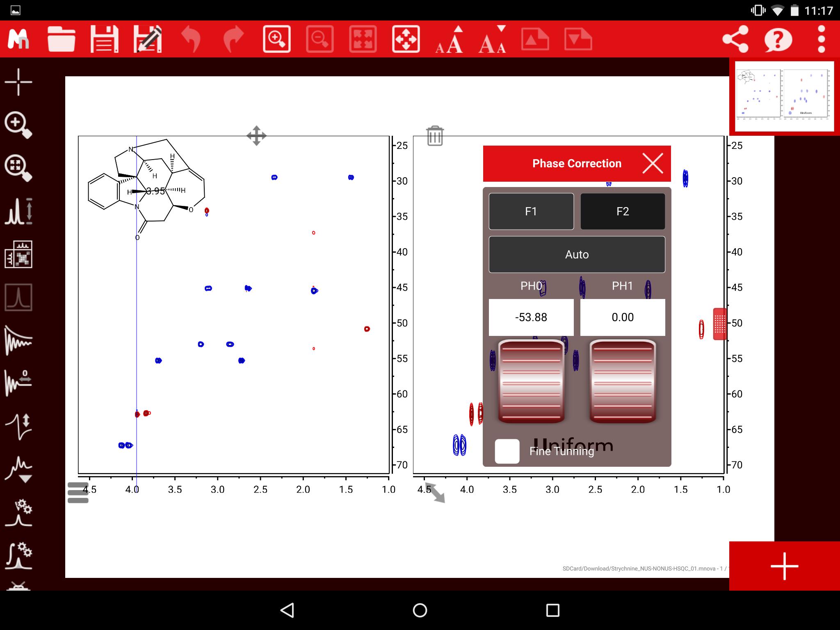Select the crosshair cursor tool

pyautogui.click(x=18, y=82)
